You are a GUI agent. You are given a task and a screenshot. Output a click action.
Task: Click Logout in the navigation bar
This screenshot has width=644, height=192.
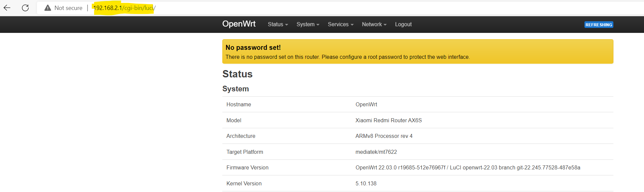pyautogui.click(x=403, y=24)
